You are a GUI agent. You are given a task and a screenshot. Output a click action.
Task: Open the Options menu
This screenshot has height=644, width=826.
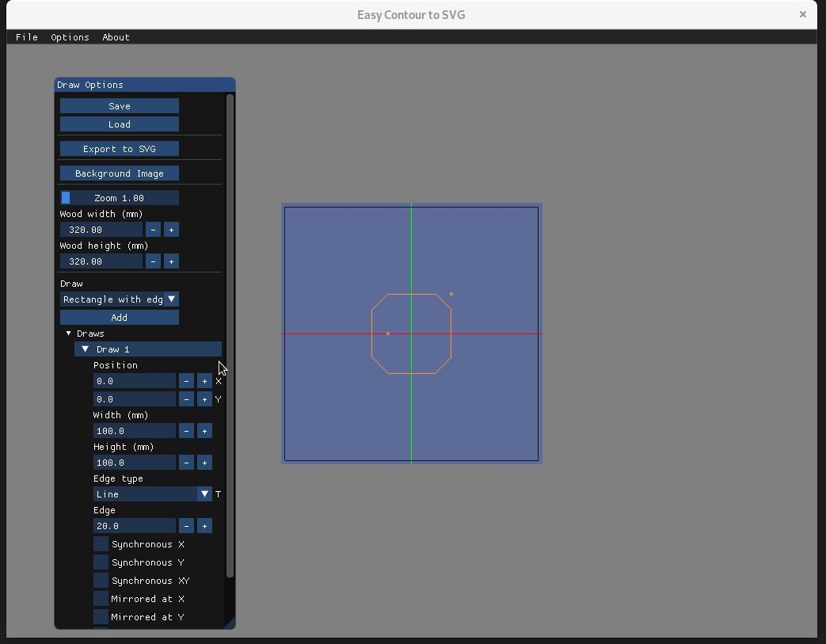[70, 37]
